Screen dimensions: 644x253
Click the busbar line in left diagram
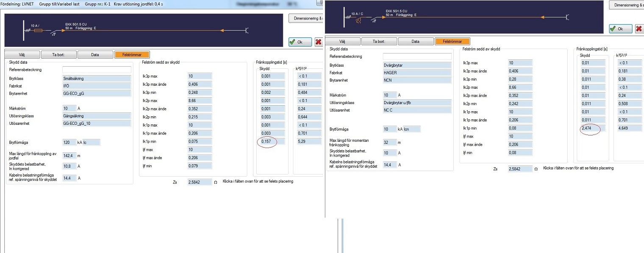click(x=23, y=30)
